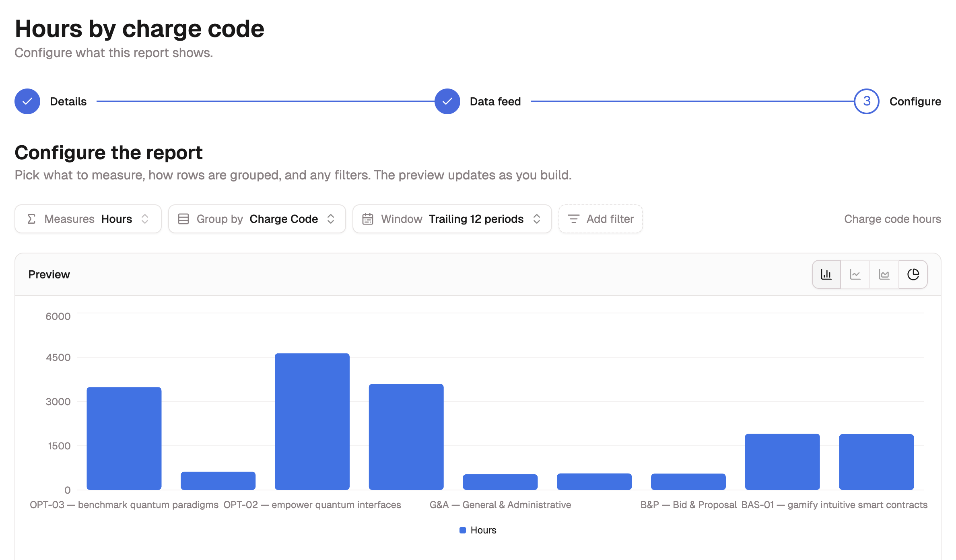The width and height of the screenshot is (956, 560).
Task: Click the 1500 y-axis value
Action: click(x=59, y=446)
